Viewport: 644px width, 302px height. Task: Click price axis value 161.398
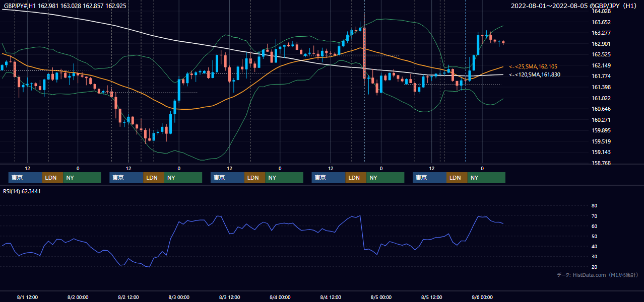pos(601,87)
